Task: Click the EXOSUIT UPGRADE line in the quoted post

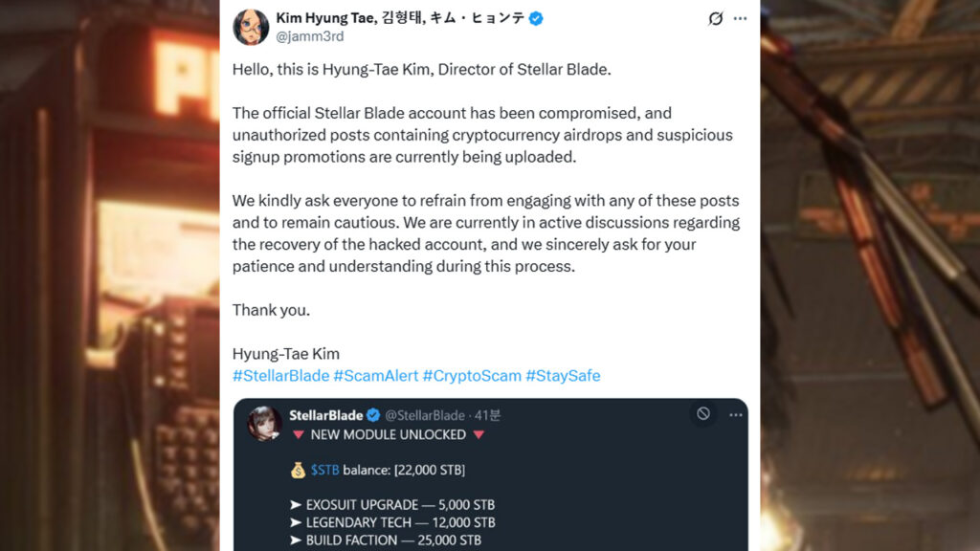Action: point(400,504)
